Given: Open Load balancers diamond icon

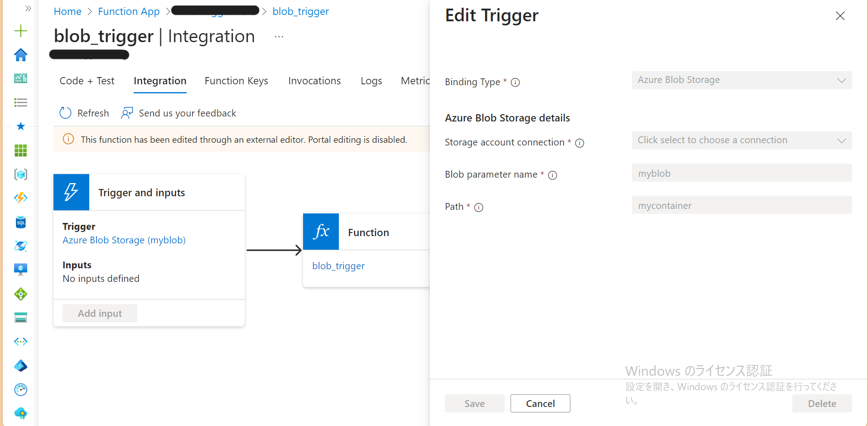Looking at the screenshot, I should click(21, 294).
